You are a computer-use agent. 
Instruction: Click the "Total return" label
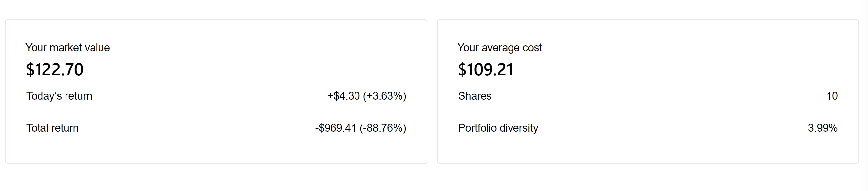click(52, 128)
